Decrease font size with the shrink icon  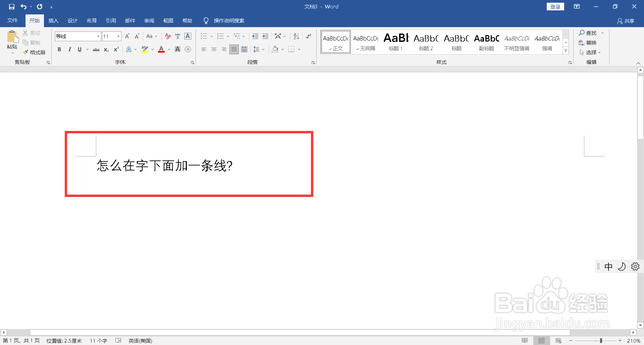click(x=137, y=36)
